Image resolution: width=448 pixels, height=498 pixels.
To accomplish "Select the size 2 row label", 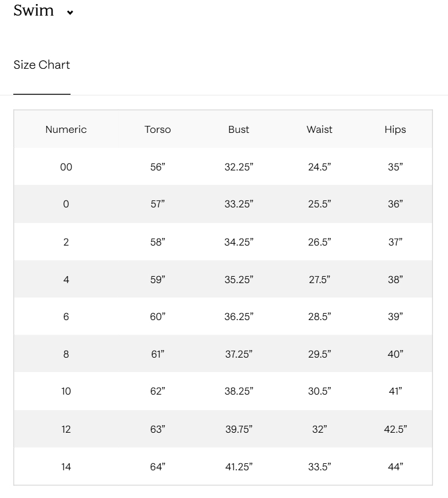I will click(x=66, y=242).
